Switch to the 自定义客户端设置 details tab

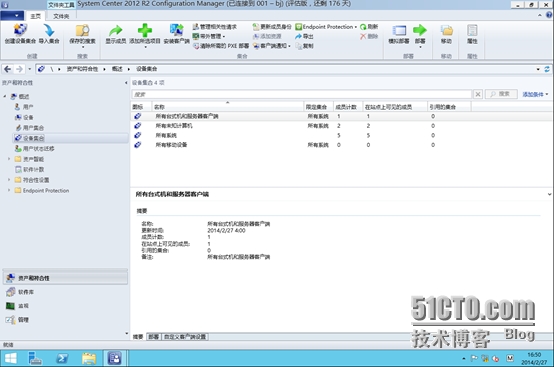point(185,337)
